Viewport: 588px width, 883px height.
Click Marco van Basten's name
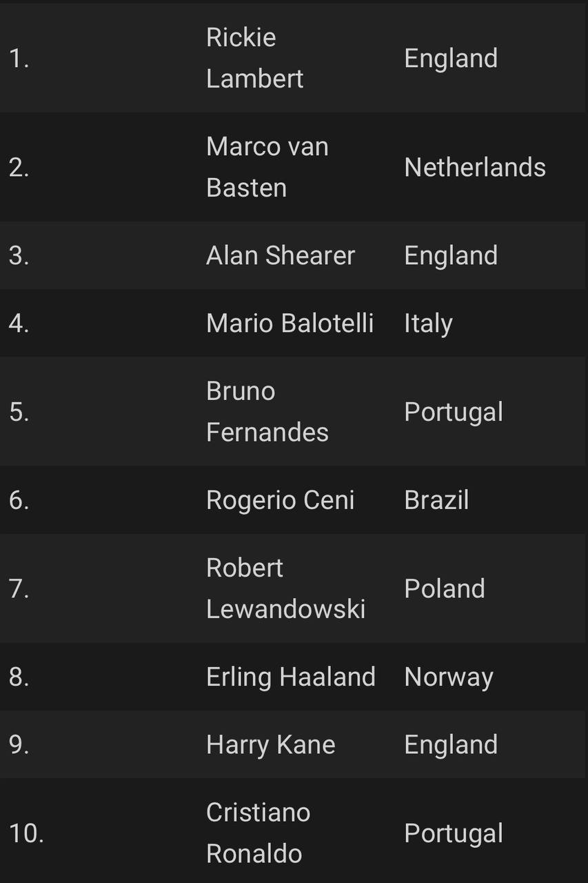pyautogui.click(x=267, y=167)
